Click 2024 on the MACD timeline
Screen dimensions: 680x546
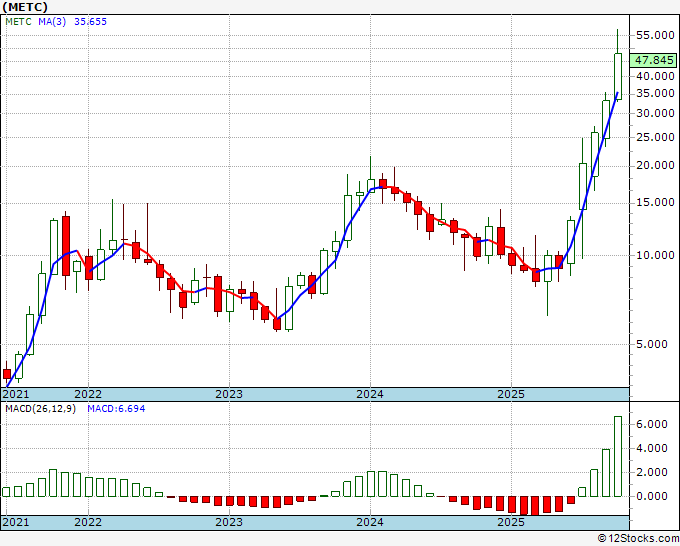370,522
